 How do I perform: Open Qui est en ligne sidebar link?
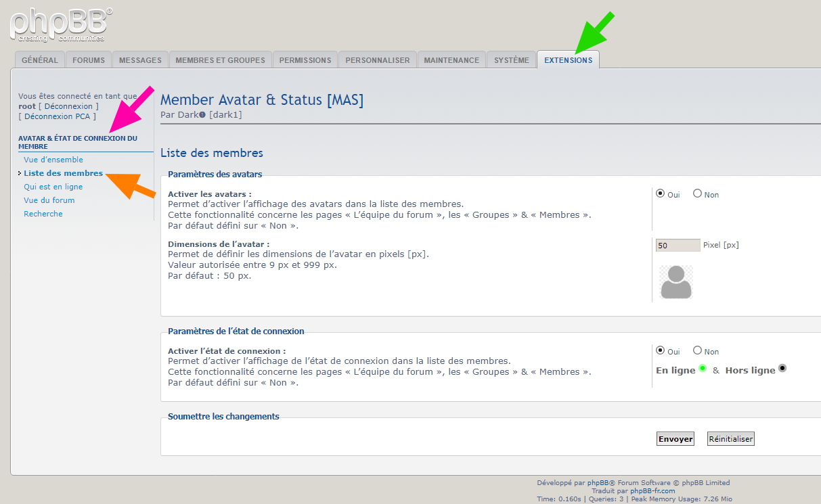53,187
